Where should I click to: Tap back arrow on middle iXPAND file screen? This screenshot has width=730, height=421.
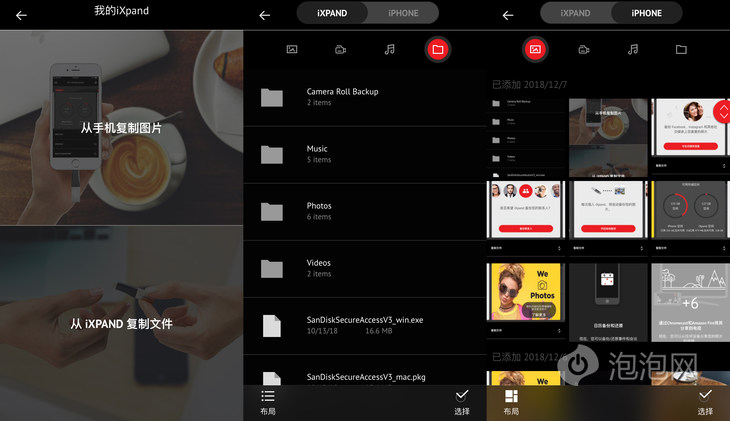pos(264,15)
